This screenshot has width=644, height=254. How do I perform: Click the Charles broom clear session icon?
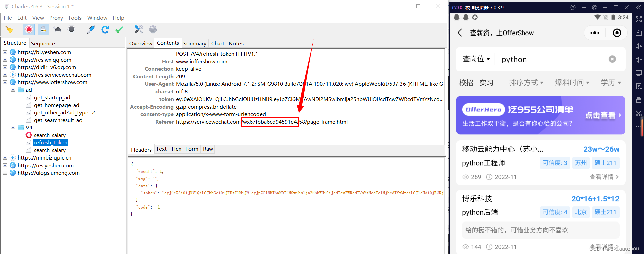point(9,29)
